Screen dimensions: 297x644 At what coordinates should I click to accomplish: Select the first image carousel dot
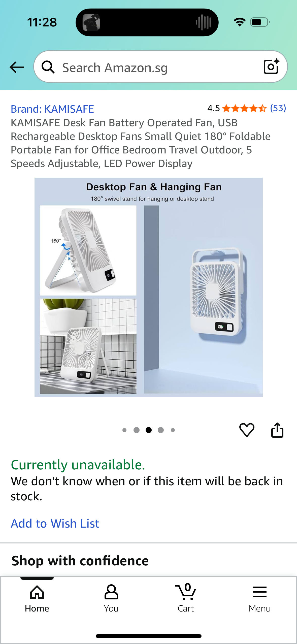click(124, 430)
